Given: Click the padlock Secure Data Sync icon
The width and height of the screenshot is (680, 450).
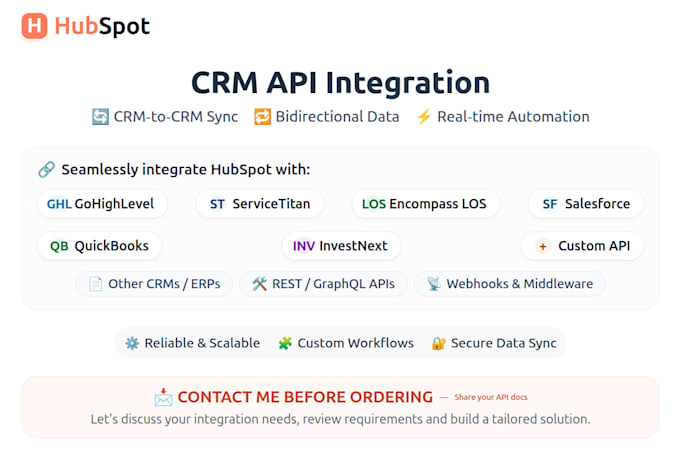Looking at the screenshot, I should coord(438,343).
